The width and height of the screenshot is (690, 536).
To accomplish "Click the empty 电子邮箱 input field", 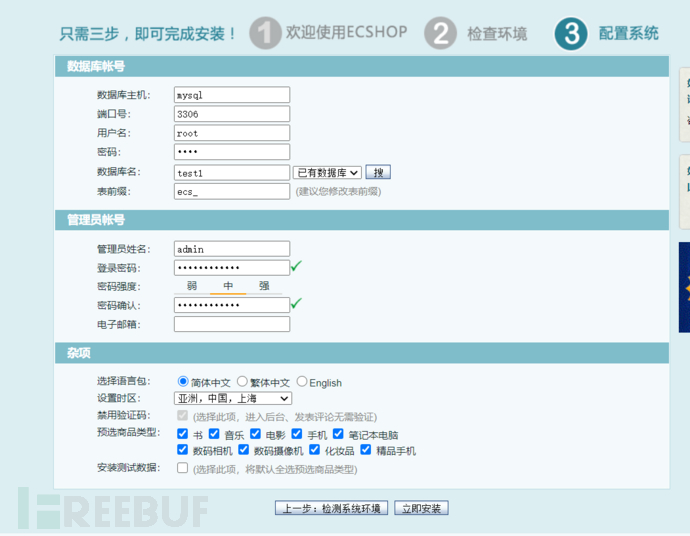I will [x=232, y=324].
